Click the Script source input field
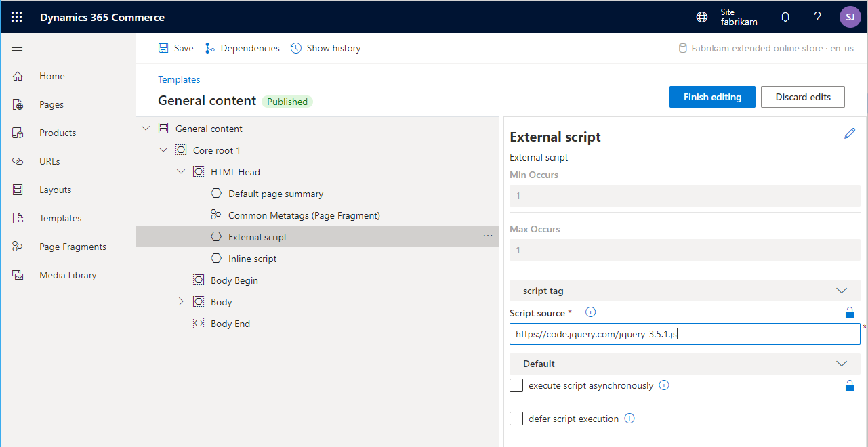Screen dimensions: 868x447 point(684,333)
